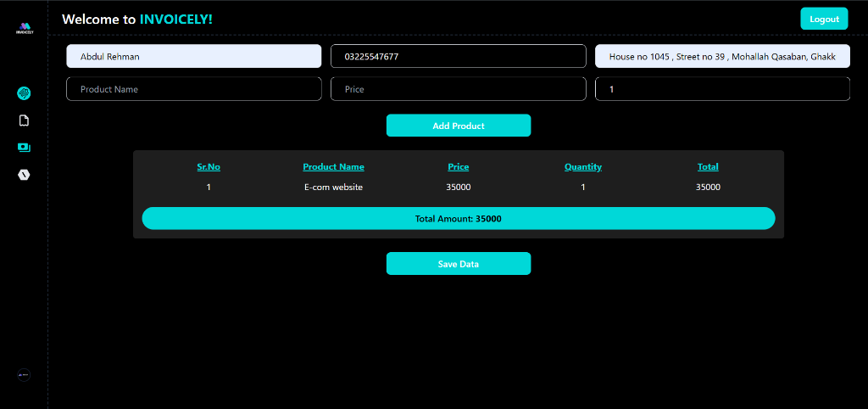Viewport: 868px width, 409px height.
Task: Click the Quantity column header
Action: click(x=583, y=167)
